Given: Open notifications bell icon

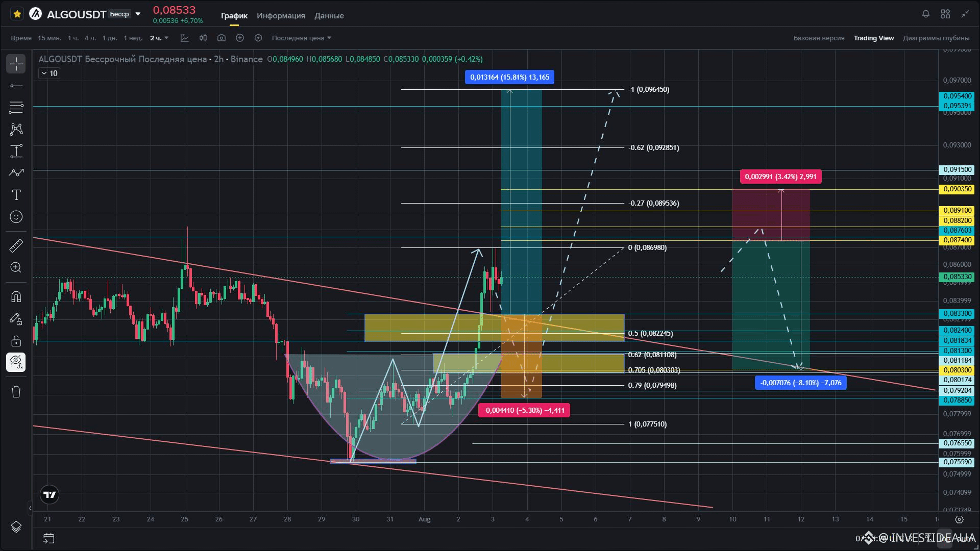Looking at the screenshot, I should 926,14.
